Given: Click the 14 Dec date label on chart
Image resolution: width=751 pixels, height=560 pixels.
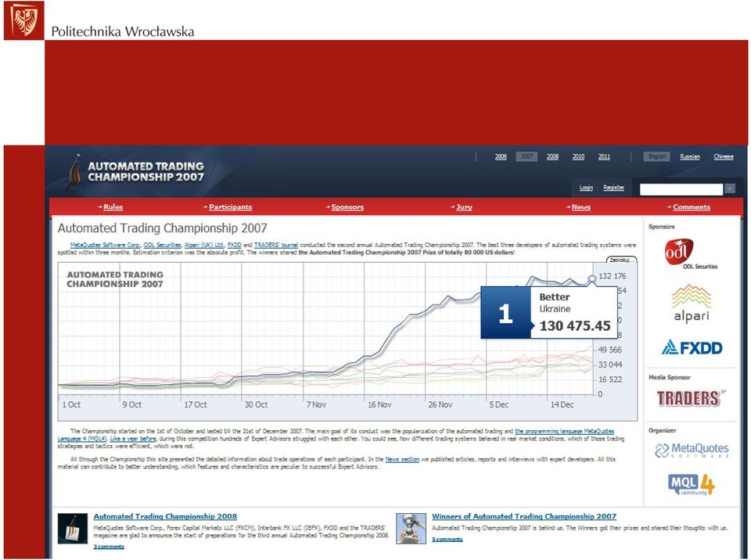Looking at the screenshot, I should tap(562, 404).
